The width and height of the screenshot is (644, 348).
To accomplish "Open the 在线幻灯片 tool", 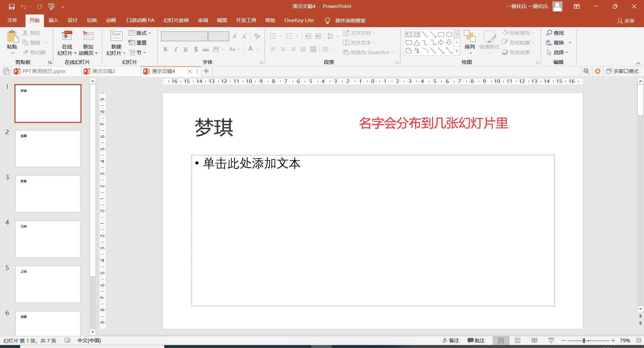I will coord(67,42).
